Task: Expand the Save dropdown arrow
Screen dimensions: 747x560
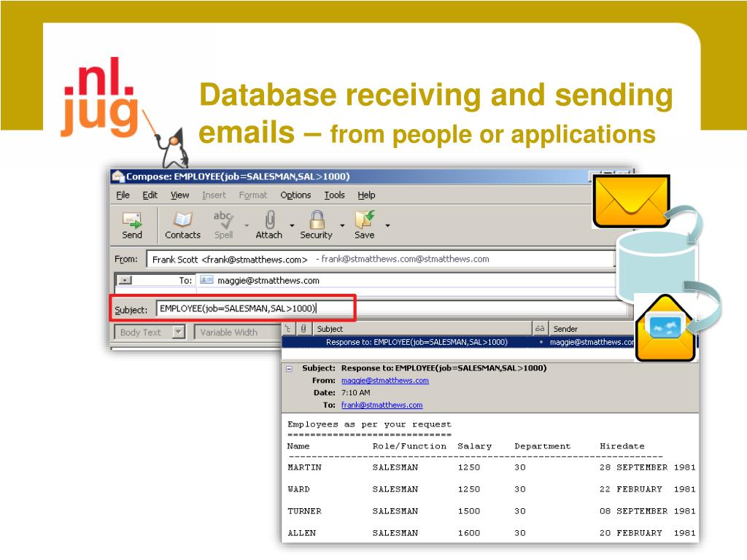Action: 387,225
